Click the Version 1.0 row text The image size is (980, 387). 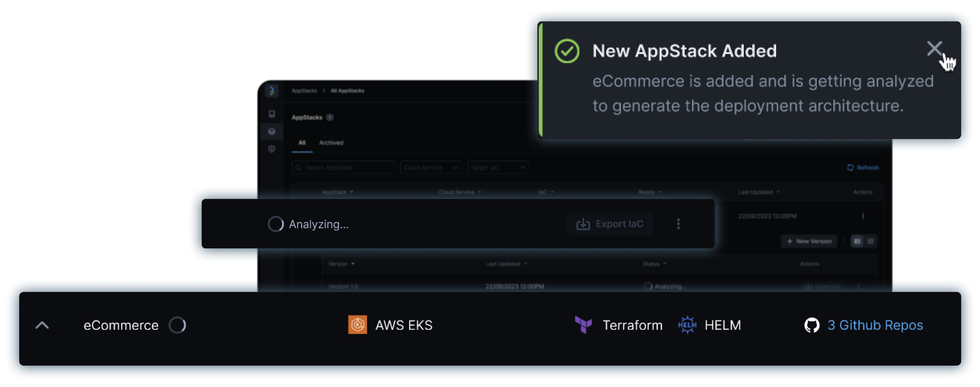343,287
